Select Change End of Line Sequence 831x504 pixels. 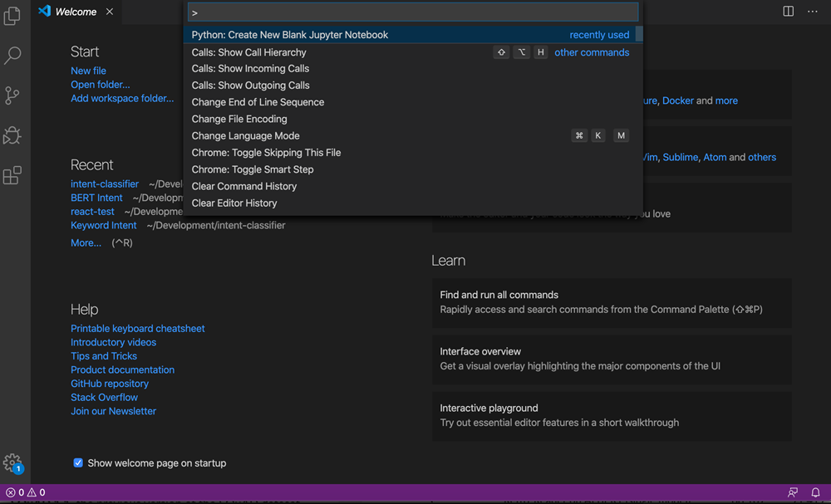coord(413,102)
